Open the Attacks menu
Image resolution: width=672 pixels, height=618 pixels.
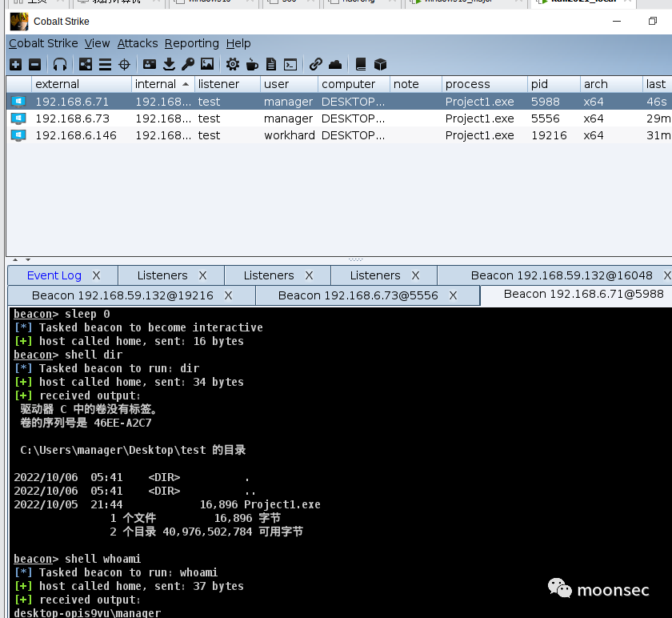pyautogui.click(x=138, y=43)
